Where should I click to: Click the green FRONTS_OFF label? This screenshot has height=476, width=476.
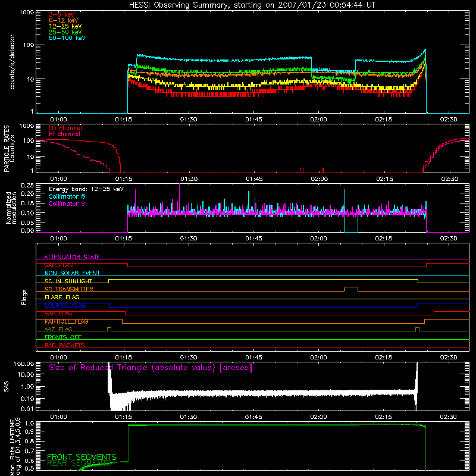coord(63,337)
